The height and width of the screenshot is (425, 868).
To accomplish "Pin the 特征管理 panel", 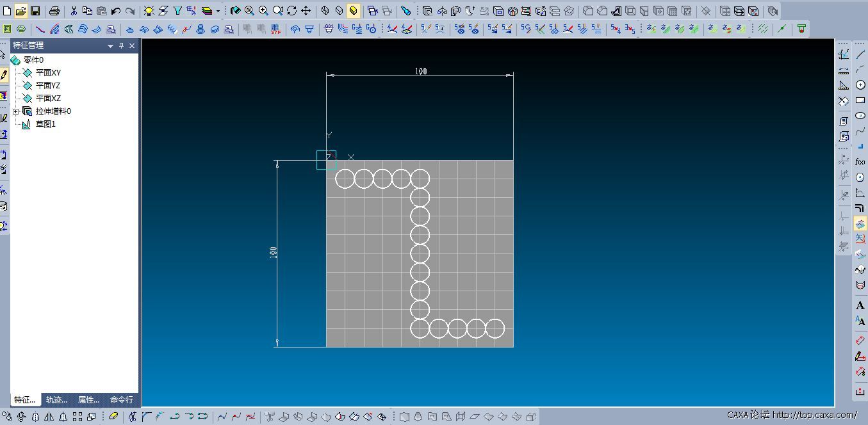I will coord(122,46).
